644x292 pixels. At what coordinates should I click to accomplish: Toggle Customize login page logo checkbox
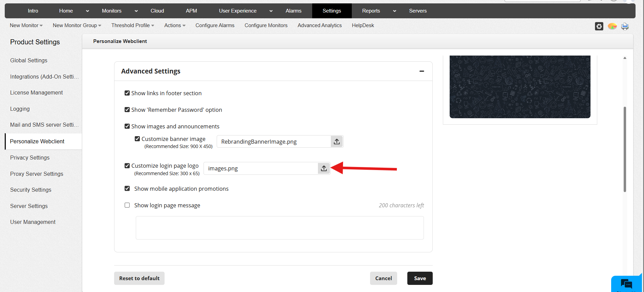point(127,166)
